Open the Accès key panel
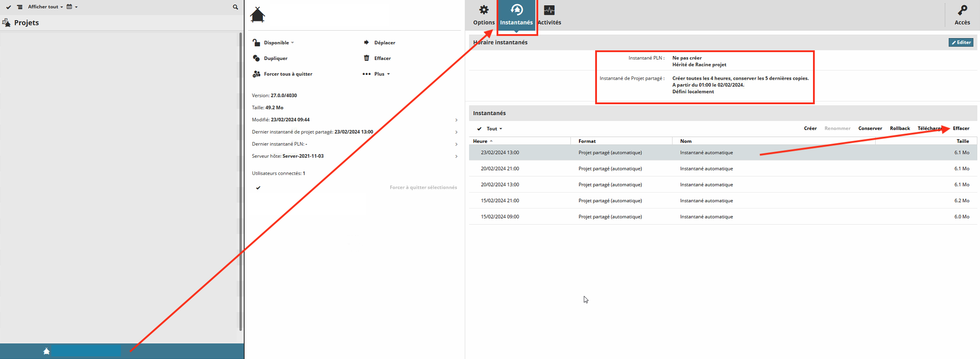Viewport: 980px width, 359px height. 962,15
